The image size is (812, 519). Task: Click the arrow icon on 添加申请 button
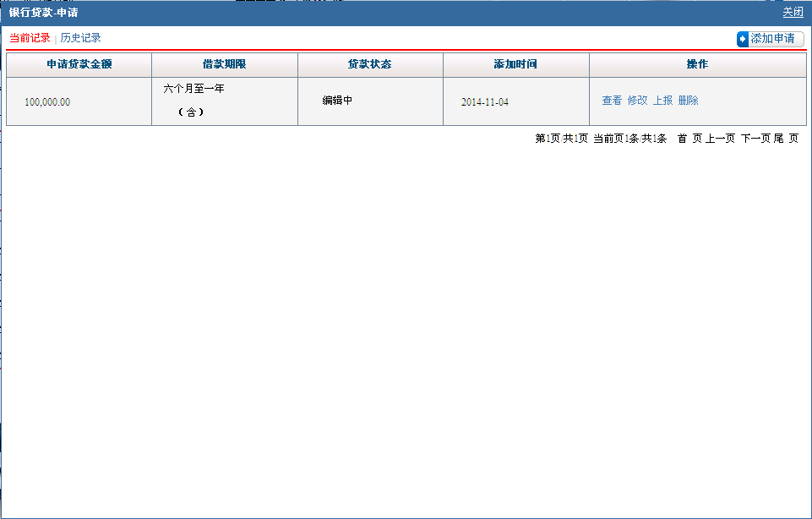click(x=743, y=39)
